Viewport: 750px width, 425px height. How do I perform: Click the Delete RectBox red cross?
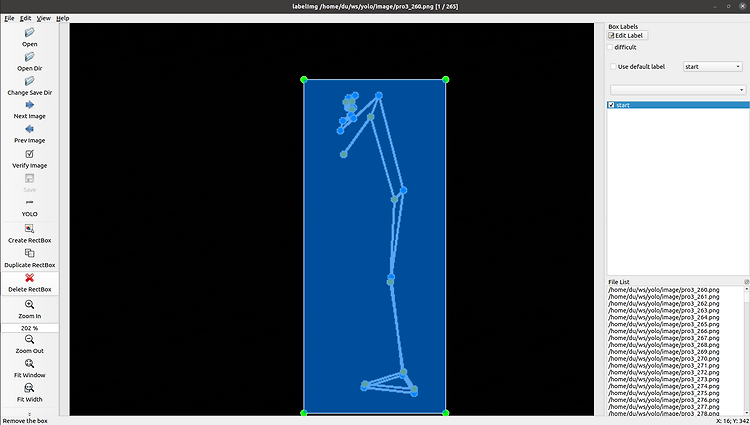point(29,278)
